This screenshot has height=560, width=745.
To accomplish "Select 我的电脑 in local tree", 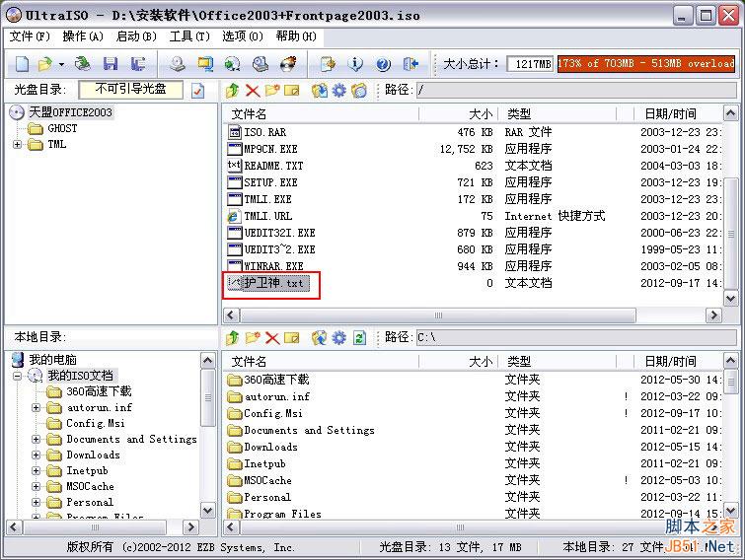I will click(x=52, y=360).
